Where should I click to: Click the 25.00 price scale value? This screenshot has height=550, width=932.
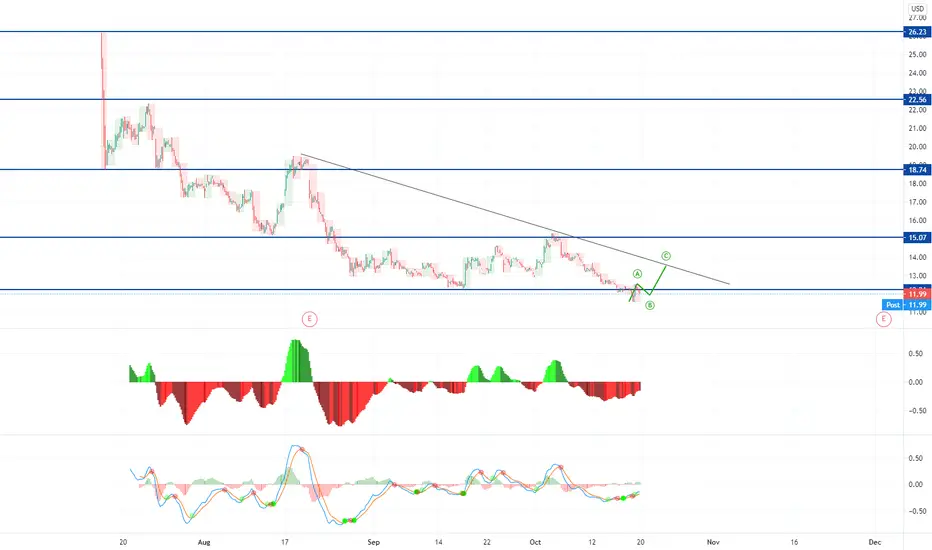point(917,54)
